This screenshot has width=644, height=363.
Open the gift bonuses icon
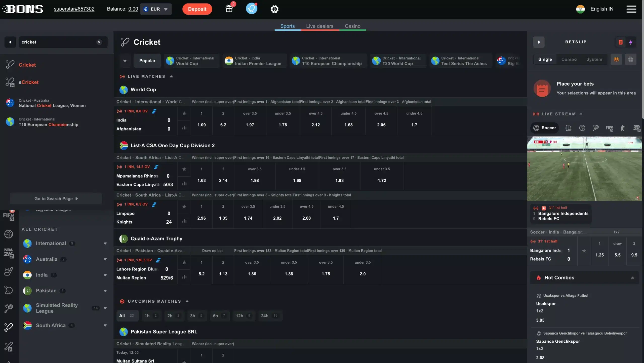tap(229, 9)
